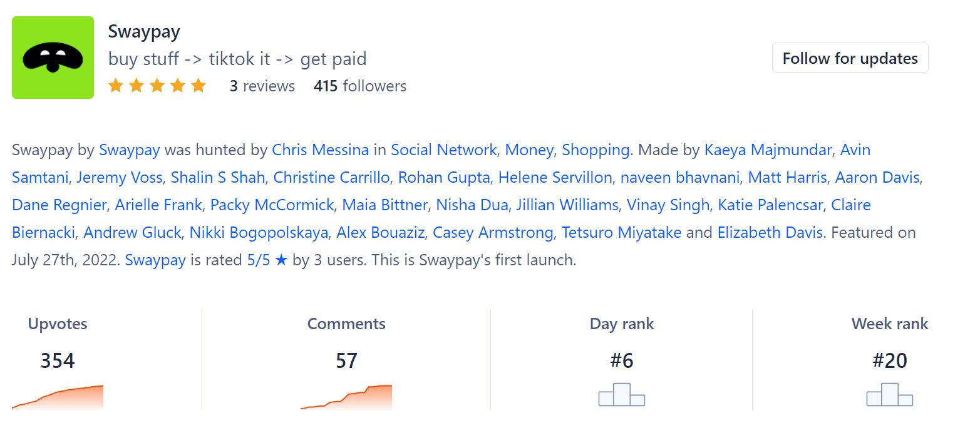Click the Swaypay green logo thumbnail

[x=53, y=58]
